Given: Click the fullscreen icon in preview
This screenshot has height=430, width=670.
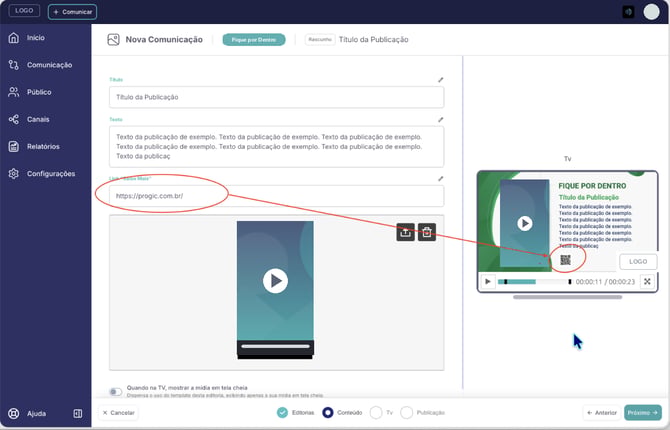Looking at the screenshot, I should coord(647,282).
